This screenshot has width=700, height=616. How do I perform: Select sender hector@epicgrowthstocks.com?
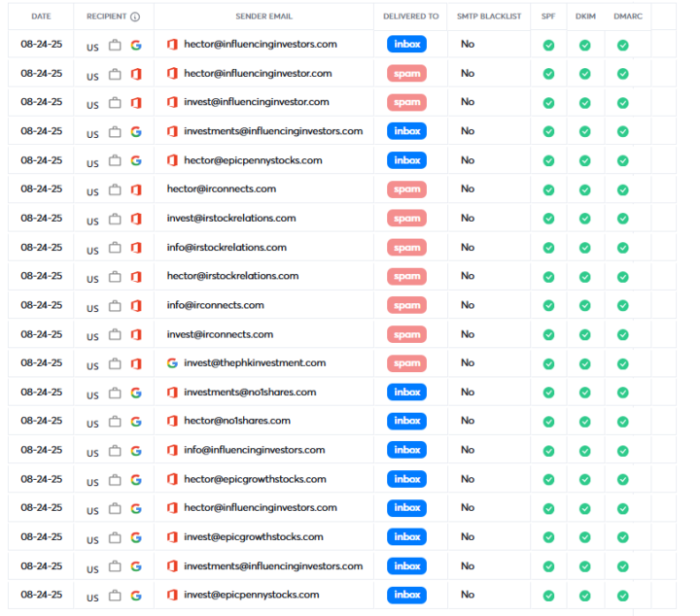(255, 479)
